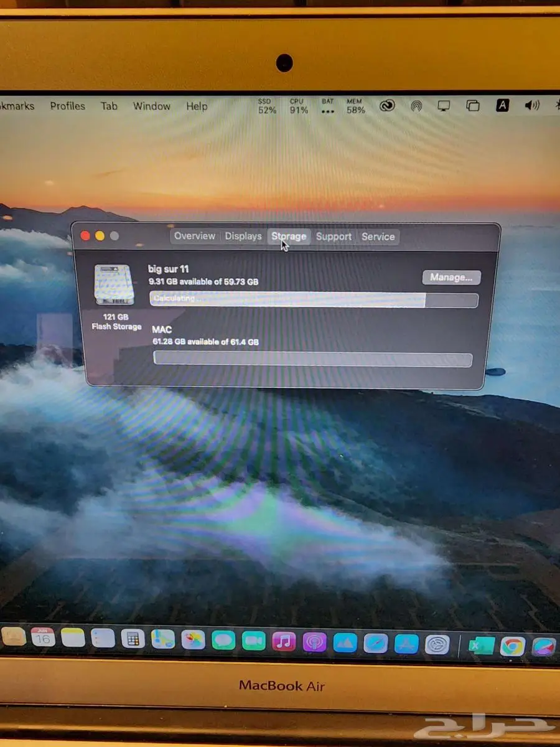Viewport: 560px width, 747px height.
Task: Click the 'MAC' volume name
Action: point(162,329)
